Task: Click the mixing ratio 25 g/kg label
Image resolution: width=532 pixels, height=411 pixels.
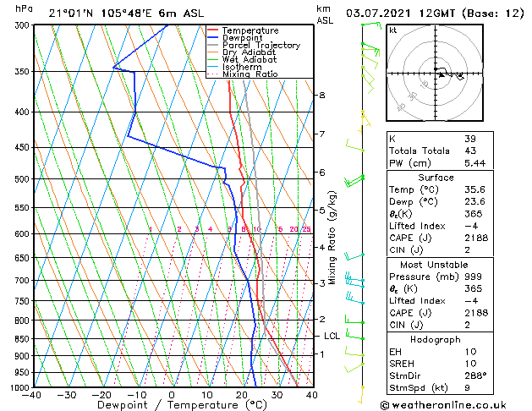Action: [x=307, y=229]
